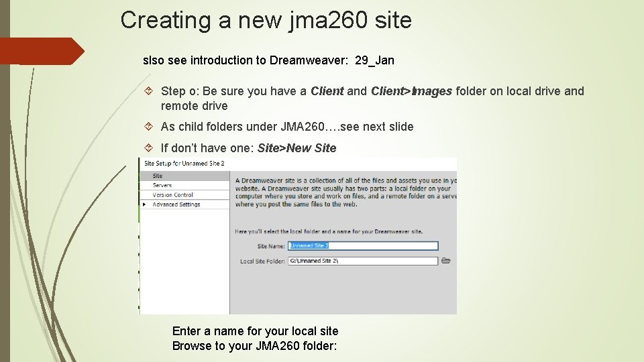
Task: Click the 'Site Setup for Unnamed Site 2' title
Action: [x=184, y=164]
